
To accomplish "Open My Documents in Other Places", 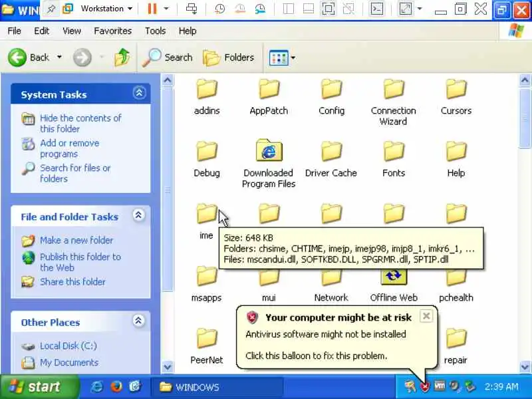I will (69, 362).
